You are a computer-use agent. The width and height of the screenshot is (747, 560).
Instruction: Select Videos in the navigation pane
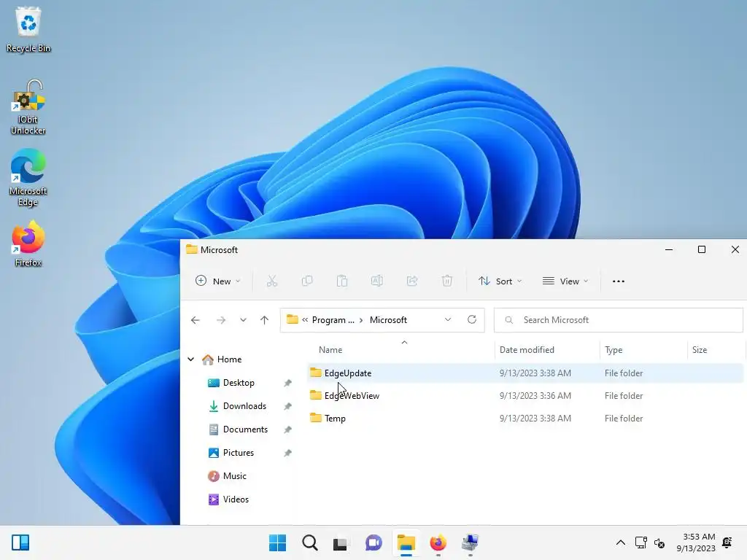click(236, 499)
